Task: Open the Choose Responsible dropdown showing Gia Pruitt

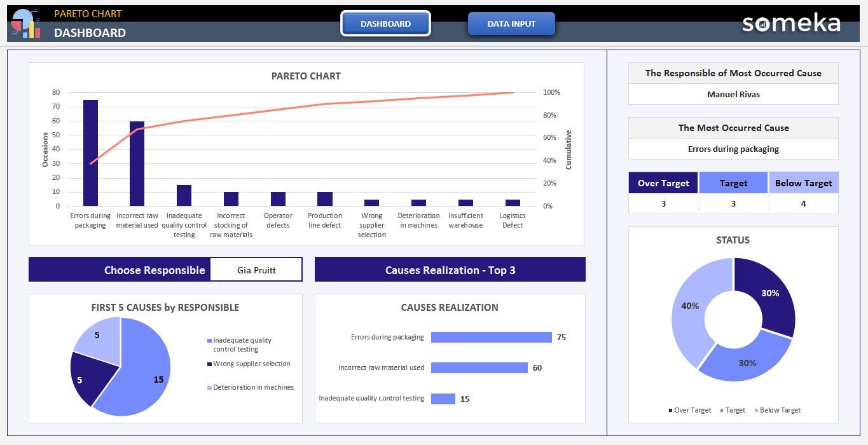Action: 256,270
